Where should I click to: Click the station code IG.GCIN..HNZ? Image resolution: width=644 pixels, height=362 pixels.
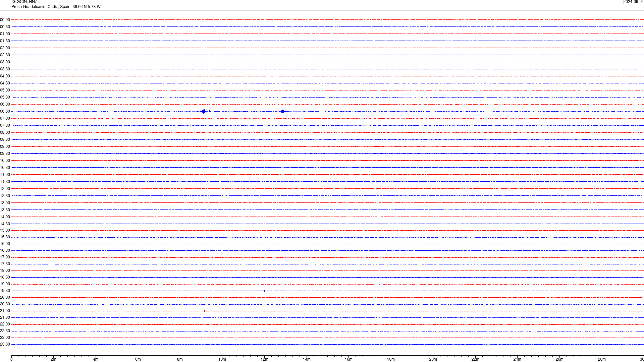pyautogui.click(x=24, y=2)
